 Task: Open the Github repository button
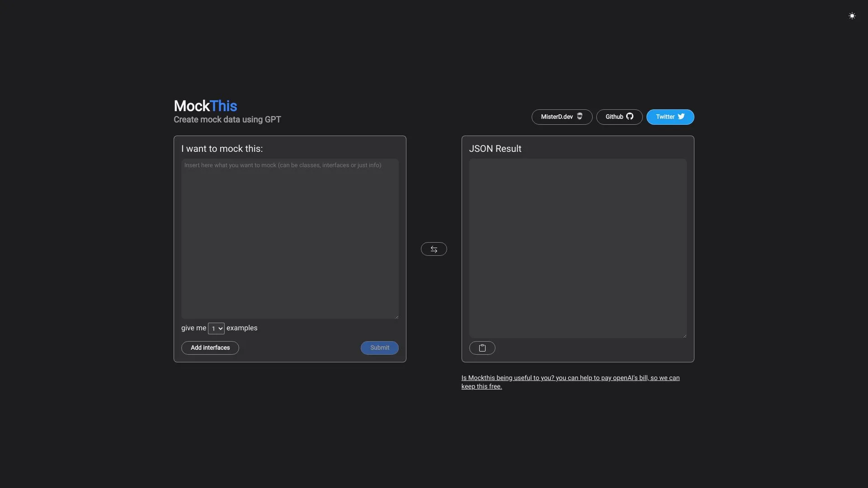(619, 117)
